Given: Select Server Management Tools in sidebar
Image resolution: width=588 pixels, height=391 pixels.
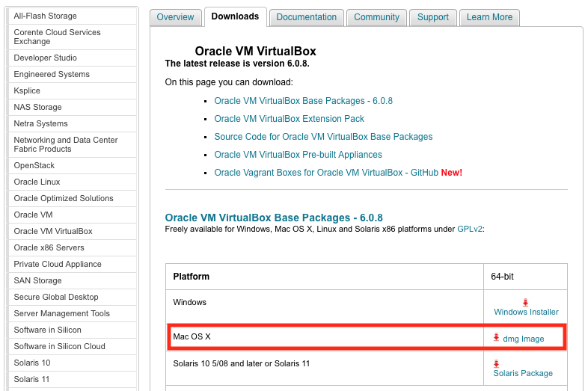Looking at the screenshot, I should 72,314.
